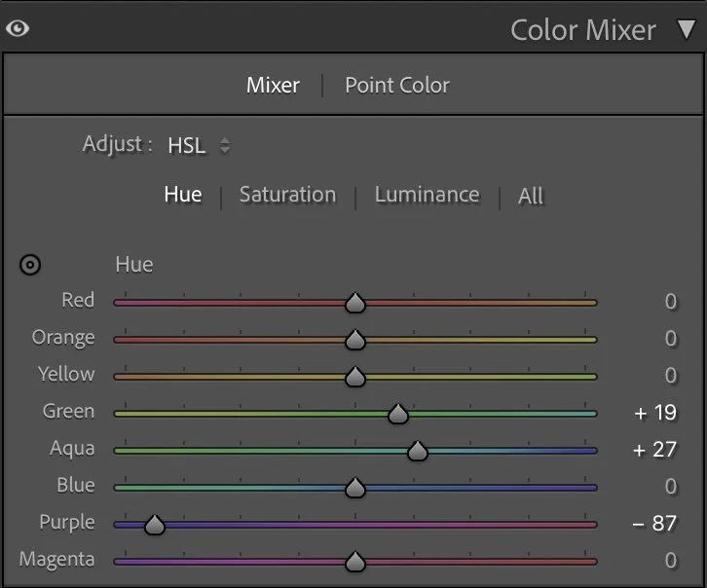Toggle Color Mixer panel visibility eye icon
Viewport: 707px width, 588px height.
coord(18,29)
